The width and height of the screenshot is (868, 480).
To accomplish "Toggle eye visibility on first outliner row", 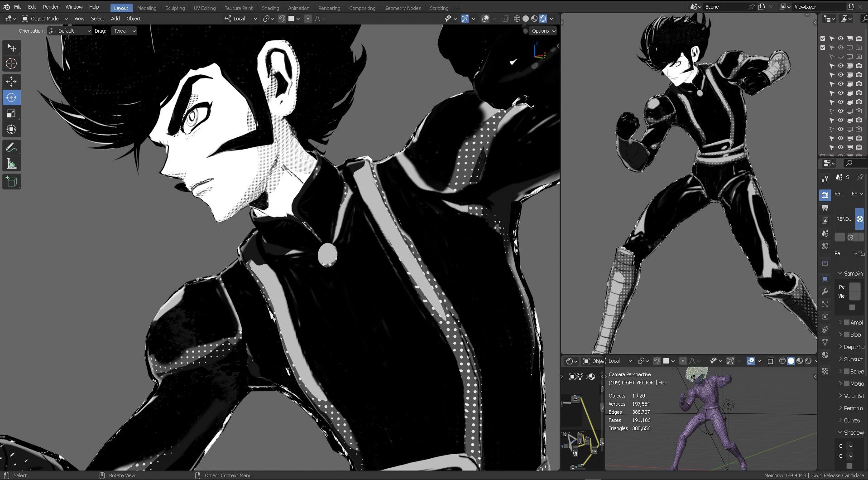I will pos(840,39).
